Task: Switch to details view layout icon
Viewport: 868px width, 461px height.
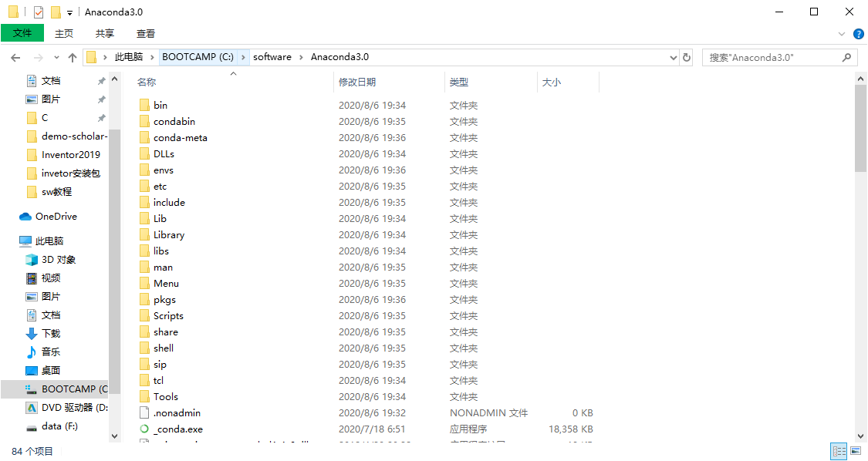Action: pos(839,451)
